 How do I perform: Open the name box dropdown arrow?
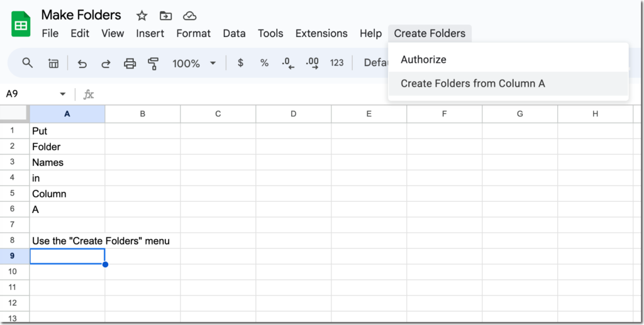[63, 94]
